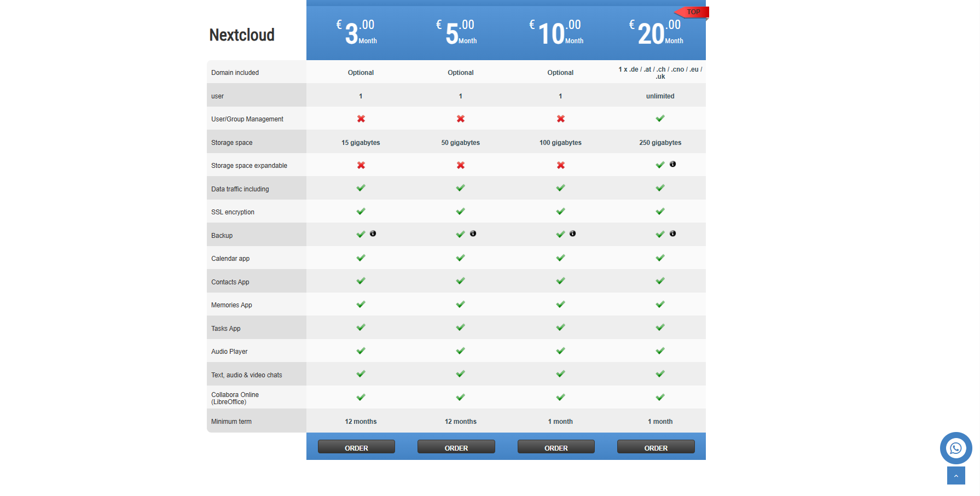Click SSL encryption check in €3 column

(361, 211)
